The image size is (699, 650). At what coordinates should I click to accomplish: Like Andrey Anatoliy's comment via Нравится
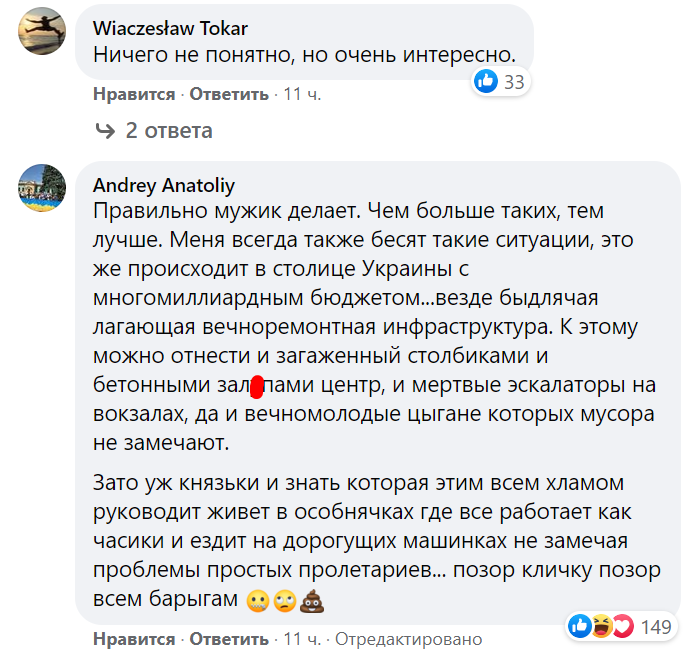(x=133, y=639)
